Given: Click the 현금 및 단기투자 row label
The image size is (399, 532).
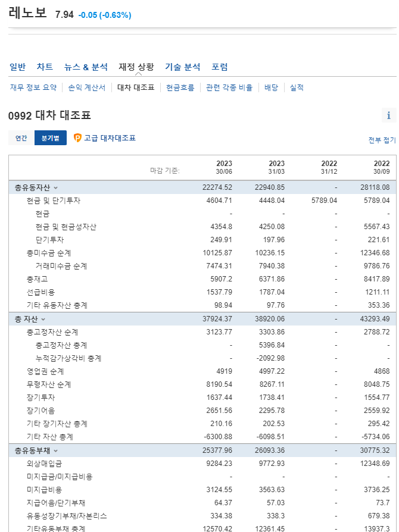Looking at the screenshot, I should pyautogui.click(x=54, y=201).
